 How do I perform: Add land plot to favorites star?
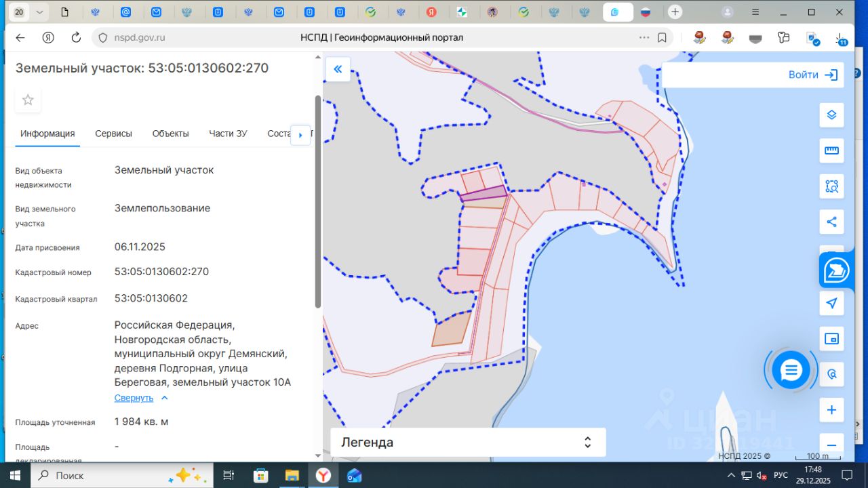28,100
